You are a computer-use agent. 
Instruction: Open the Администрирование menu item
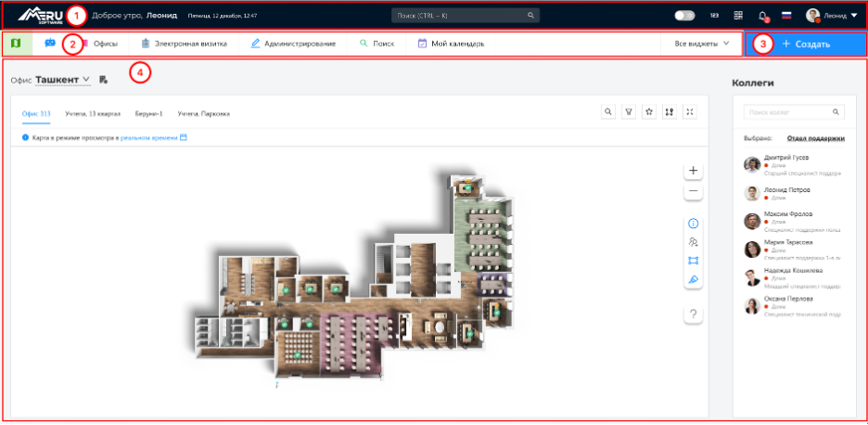tap(293, 44)
